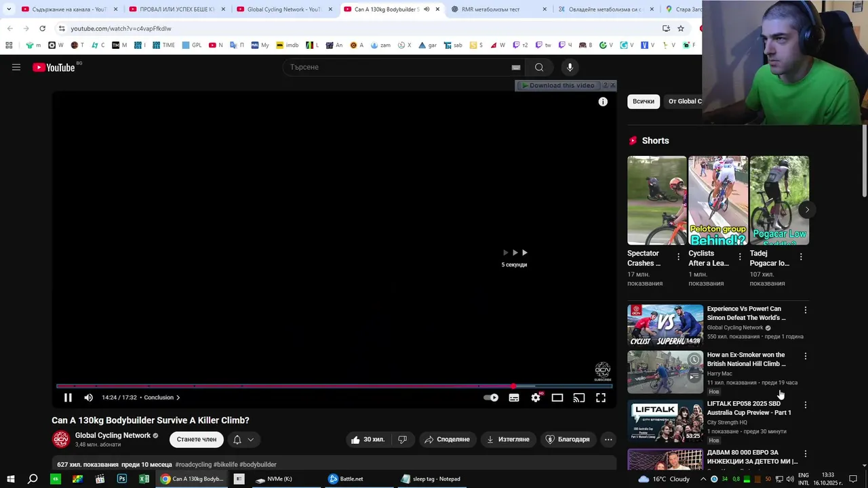The image size is (868, 488).
Task: Open 'Experience Vs Power! Can Simon Defeat' video
Action: (x=747, y=313)
